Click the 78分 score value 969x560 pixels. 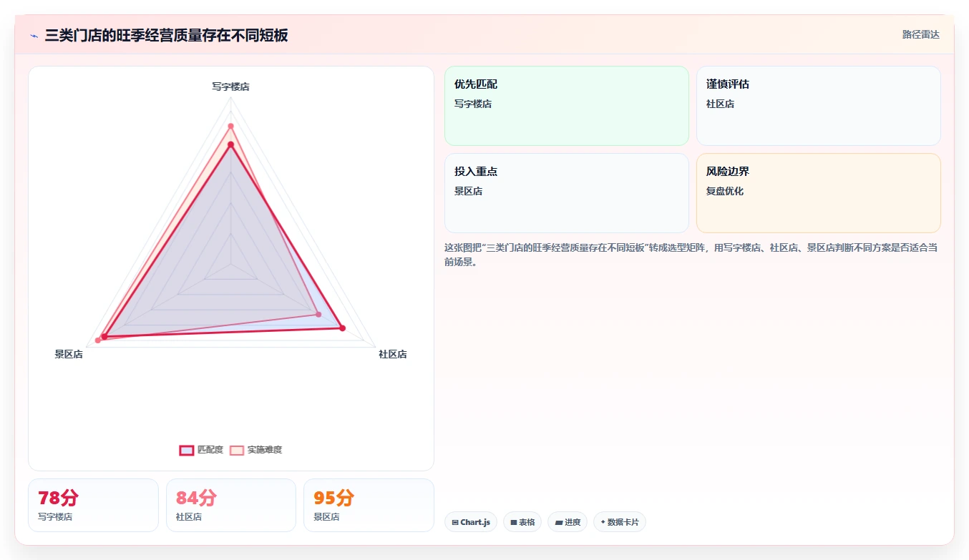tap(59, 498)
